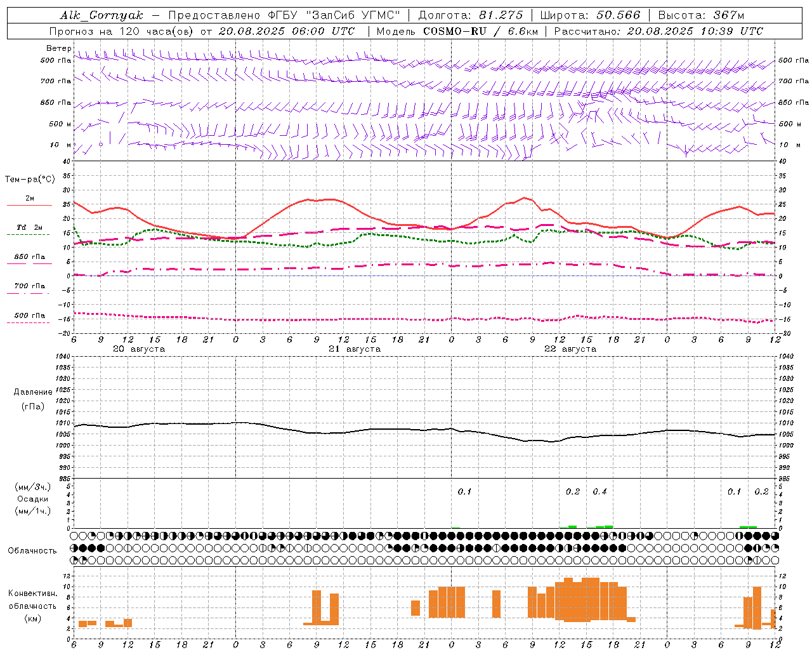Click the 'Td 2м' dew point legend entry
The width and height of the screenshot is (812, 650).
[x=30, y=227]
